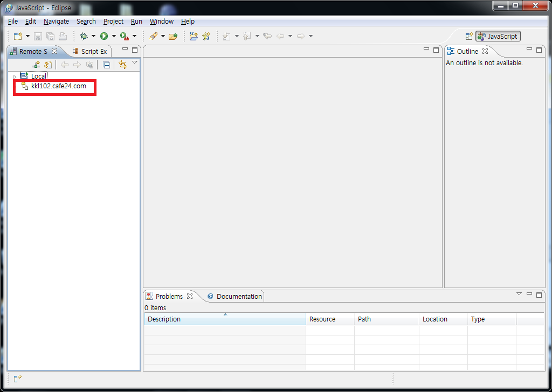
Task: Click the Open Task folder icon in main toolbar
Action: point(172,36)
